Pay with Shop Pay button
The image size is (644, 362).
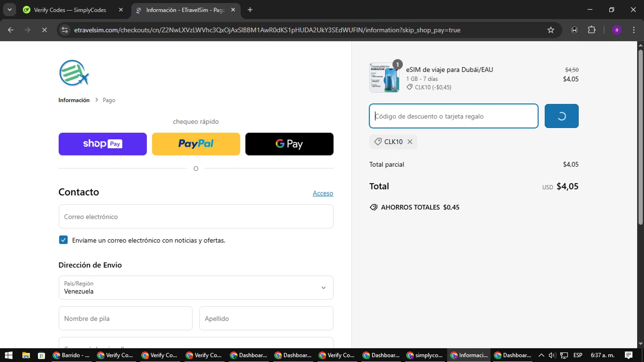click(x=103, y=144)
